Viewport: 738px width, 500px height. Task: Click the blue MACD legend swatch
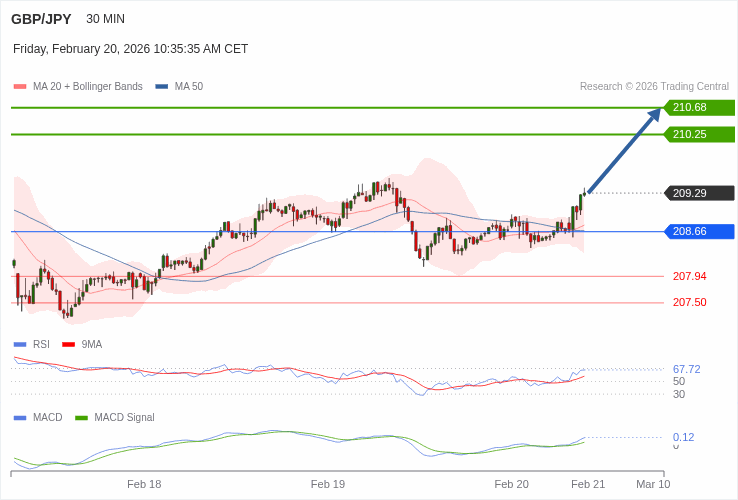(x=20, y=418)
